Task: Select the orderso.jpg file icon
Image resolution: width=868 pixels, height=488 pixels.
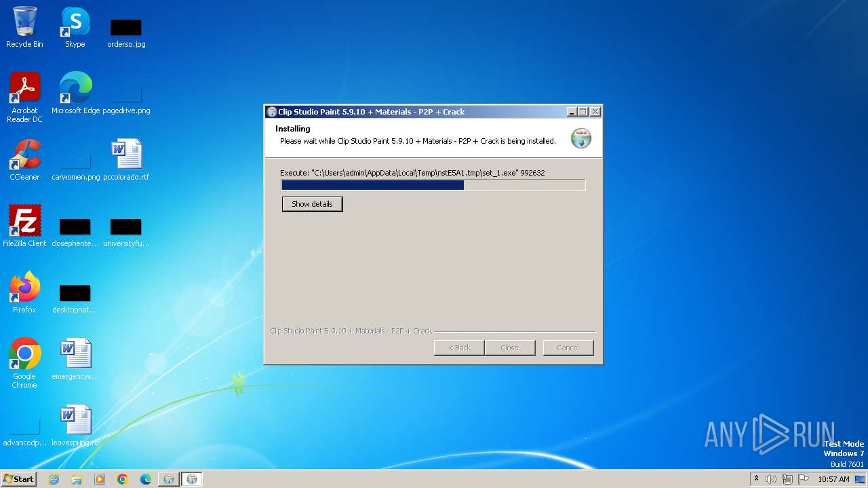Action: (126, 33)
